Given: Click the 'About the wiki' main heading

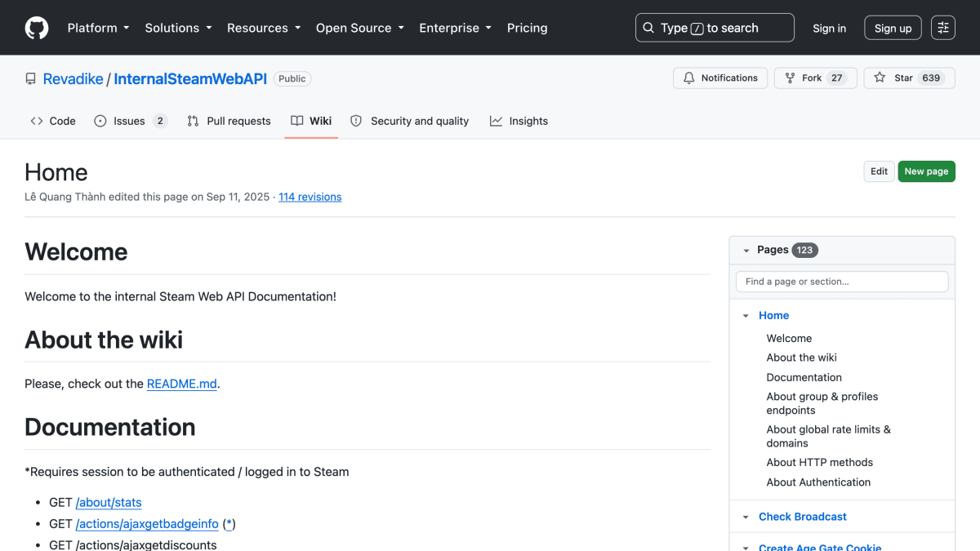Looking at the screenshot, I should pyautogui.click(x=104, y=340).
